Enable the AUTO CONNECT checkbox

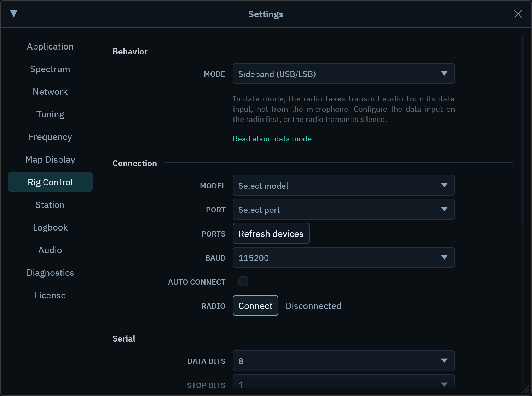(243, 281)
